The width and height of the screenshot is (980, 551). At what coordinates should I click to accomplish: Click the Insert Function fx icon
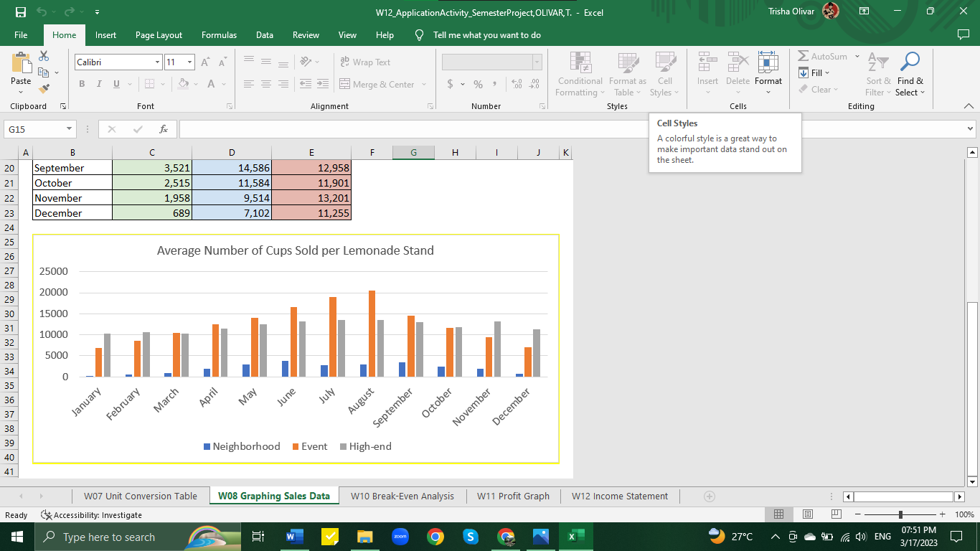tap(164, 129)
